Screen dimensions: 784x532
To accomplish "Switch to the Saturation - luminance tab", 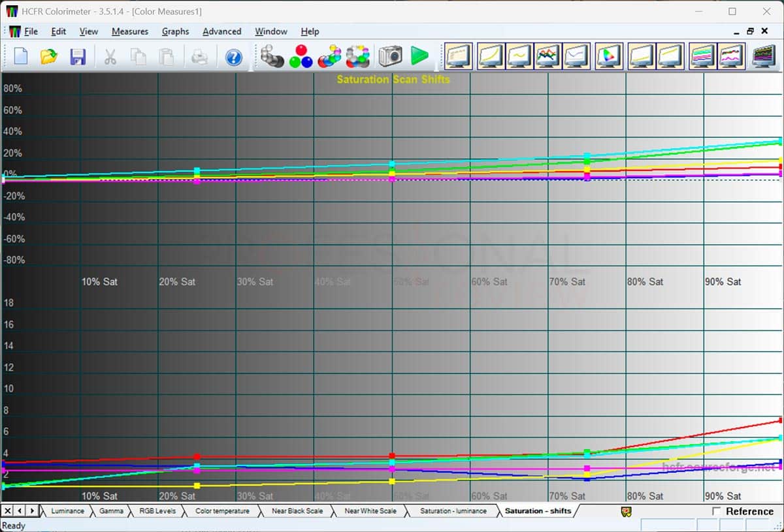I will [x=453, y=511].
